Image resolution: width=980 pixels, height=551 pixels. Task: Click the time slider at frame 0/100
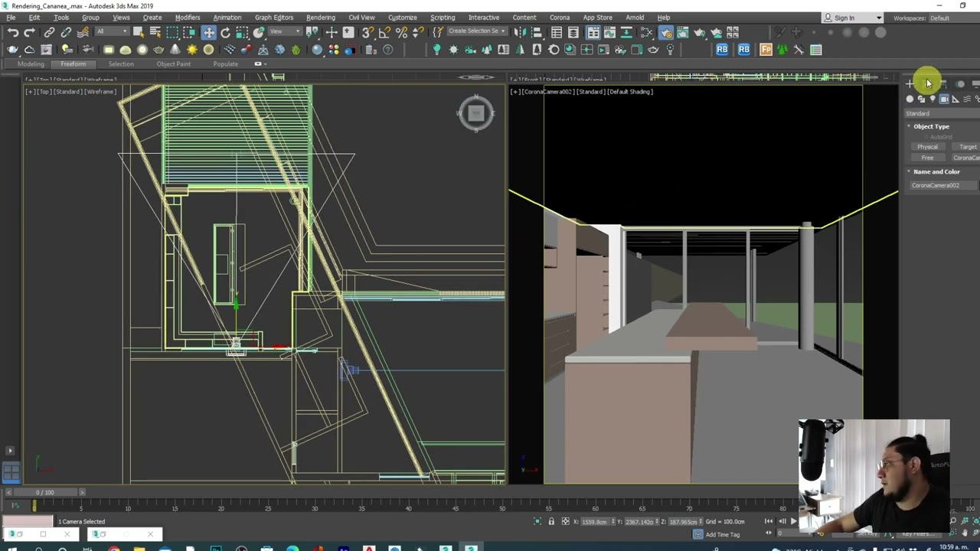pyautogui.click(x=45, y=492)
